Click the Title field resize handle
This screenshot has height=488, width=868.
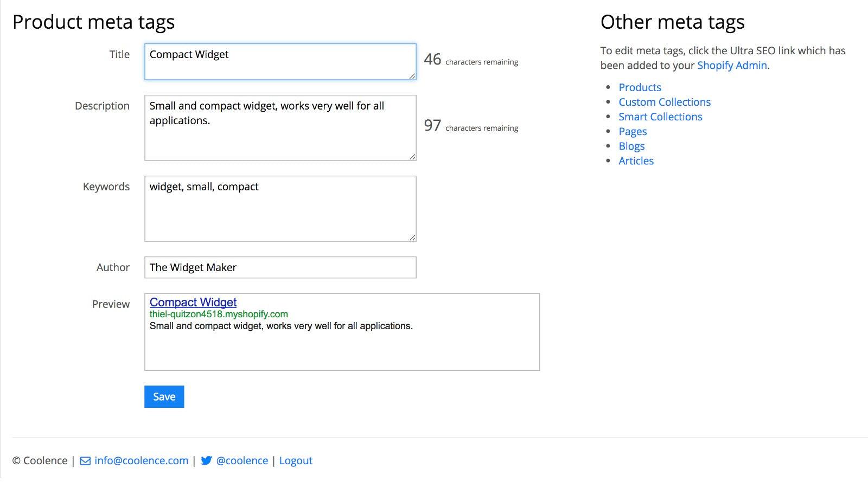click(412, 76)
